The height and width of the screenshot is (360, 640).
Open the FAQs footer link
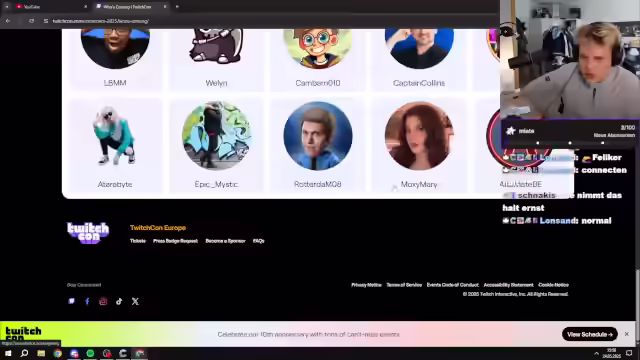click(258, 241)
